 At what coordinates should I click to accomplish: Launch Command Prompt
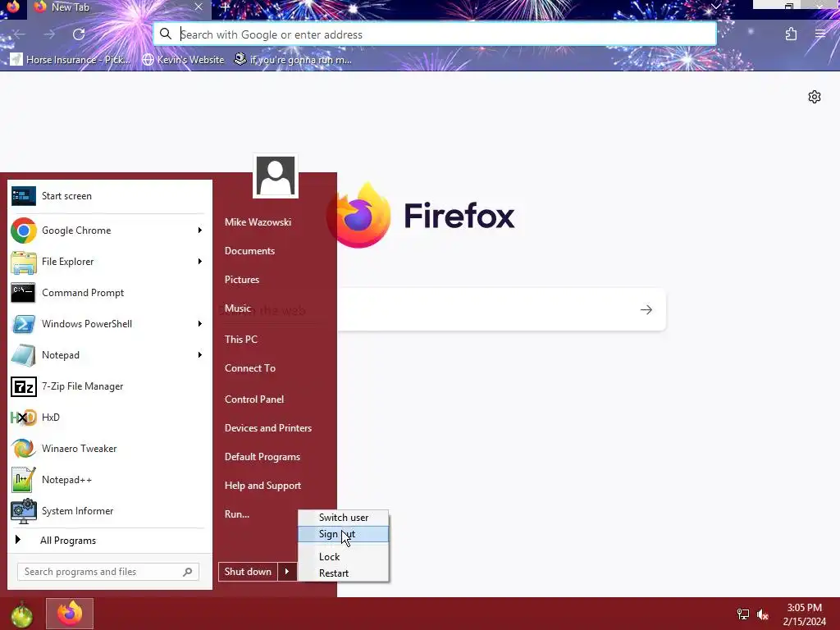(110, 293)
